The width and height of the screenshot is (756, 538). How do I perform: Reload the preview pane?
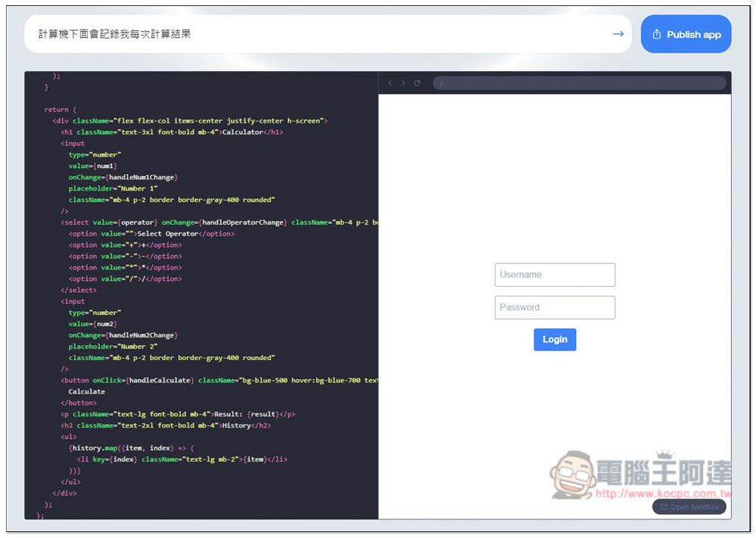click(417, 83)
